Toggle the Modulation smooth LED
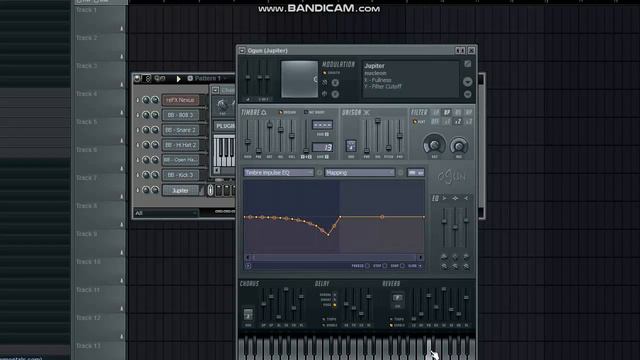 (x=325, y=73)
